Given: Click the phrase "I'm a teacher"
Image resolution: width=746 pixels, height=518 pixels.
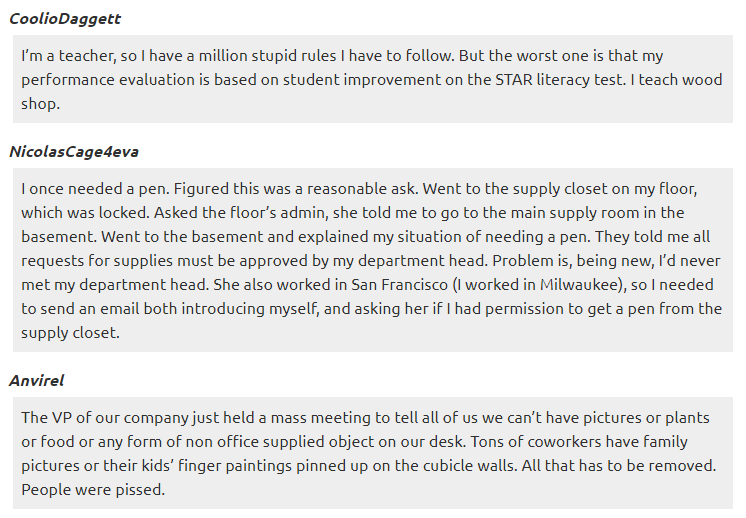Looking at the screenshot, I should pos(68,56).
